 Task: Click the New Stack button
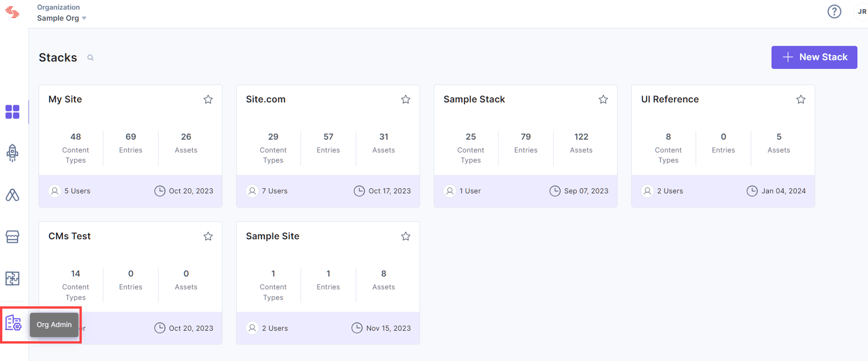(814, 57)
